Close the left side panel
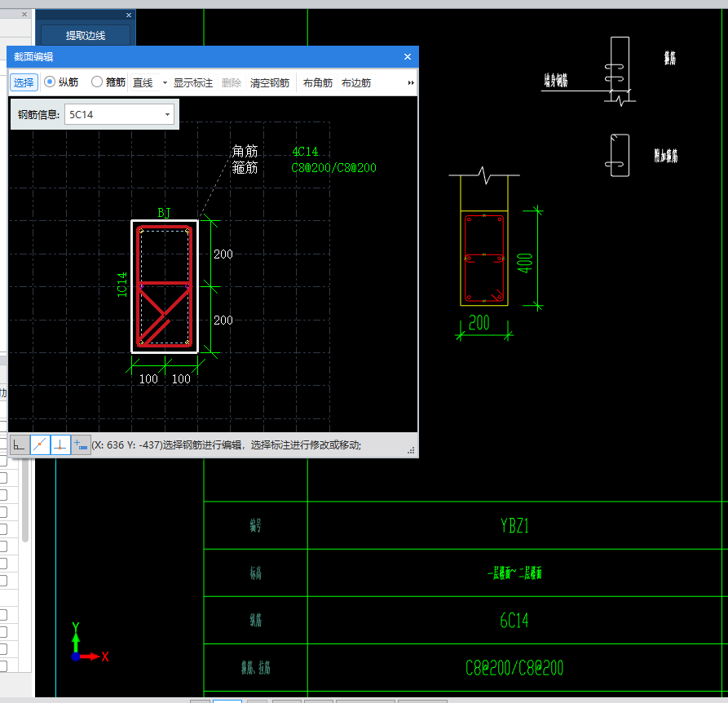The image size is (728, 703). tap(24, 15)
